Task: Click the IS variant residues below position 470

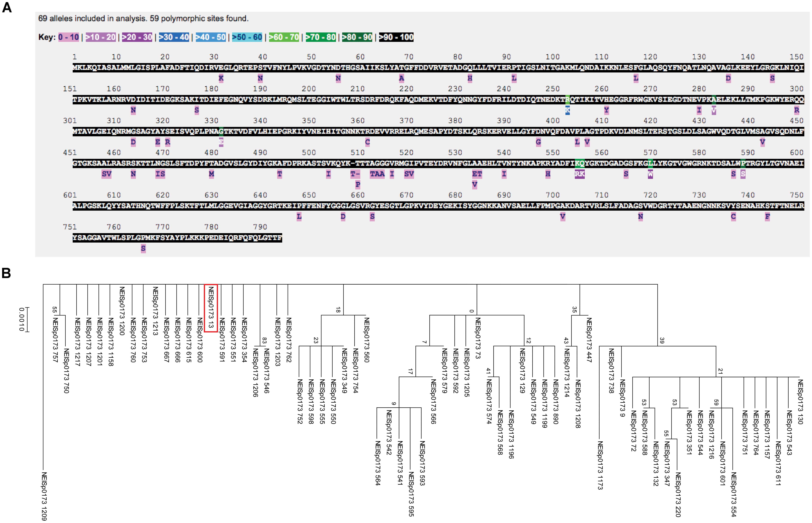Action: 160,174
